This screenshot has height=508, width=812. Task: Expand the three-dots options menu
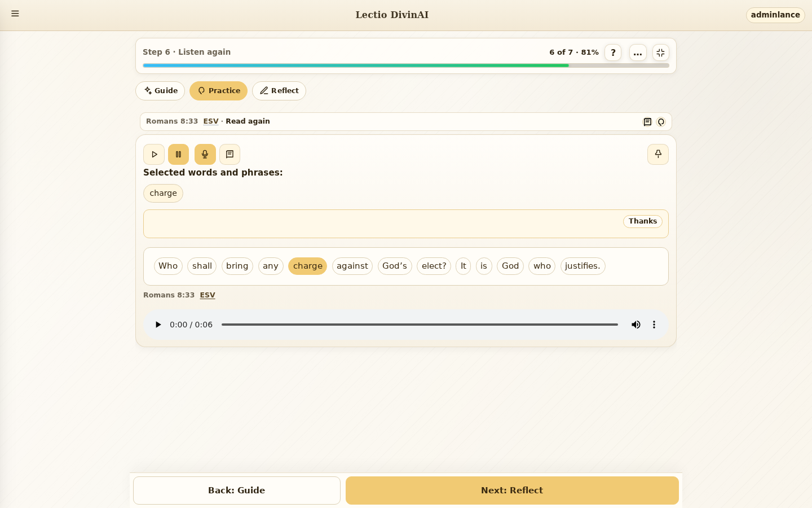638,52
